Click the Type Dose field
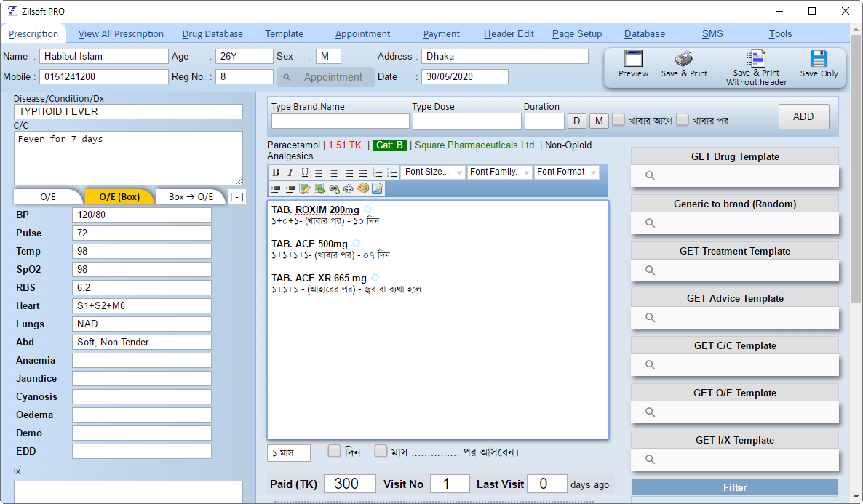Image resolution: width=863 pixels, height=504 pixels. click(466, 121)
